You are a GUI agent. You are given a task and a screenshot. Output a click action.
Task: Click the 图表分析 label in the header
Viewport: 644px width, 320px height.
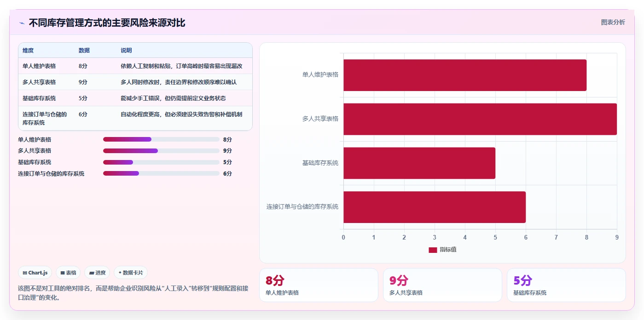pos(613,22)
